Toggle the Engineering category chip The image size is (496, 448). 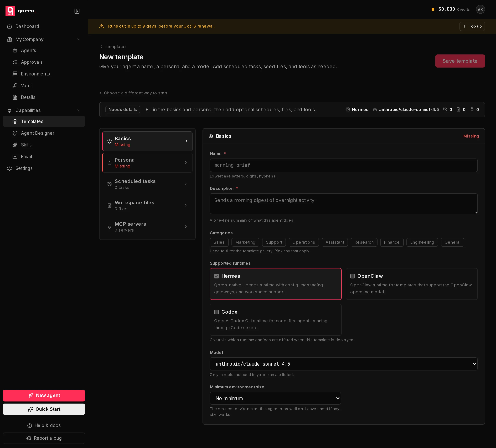coord(422,242)
